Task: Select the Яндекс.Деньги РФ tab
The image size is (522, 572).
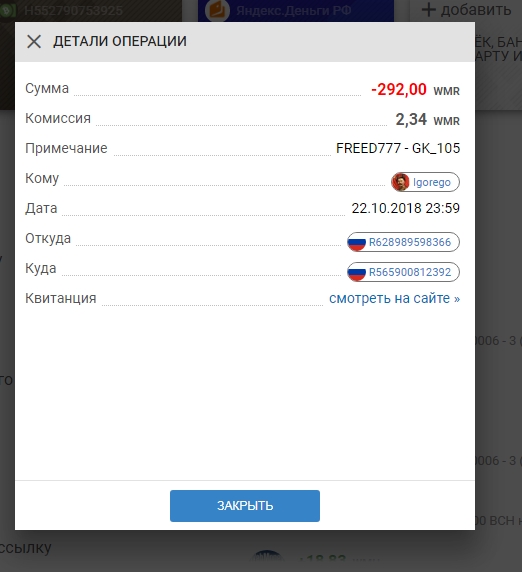Action: 296,11
